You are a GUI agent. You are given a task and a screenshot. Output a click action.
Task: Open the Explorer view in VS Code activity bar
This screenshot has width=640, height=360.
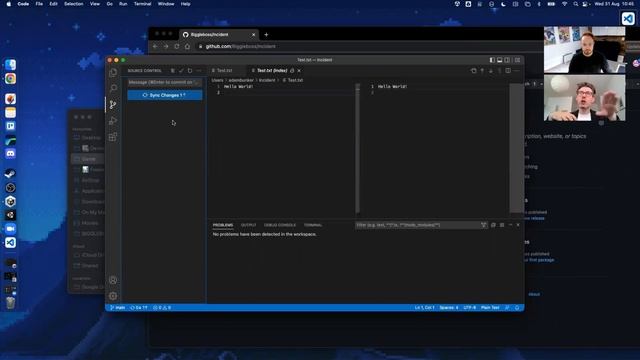click(x=113, y=73)
